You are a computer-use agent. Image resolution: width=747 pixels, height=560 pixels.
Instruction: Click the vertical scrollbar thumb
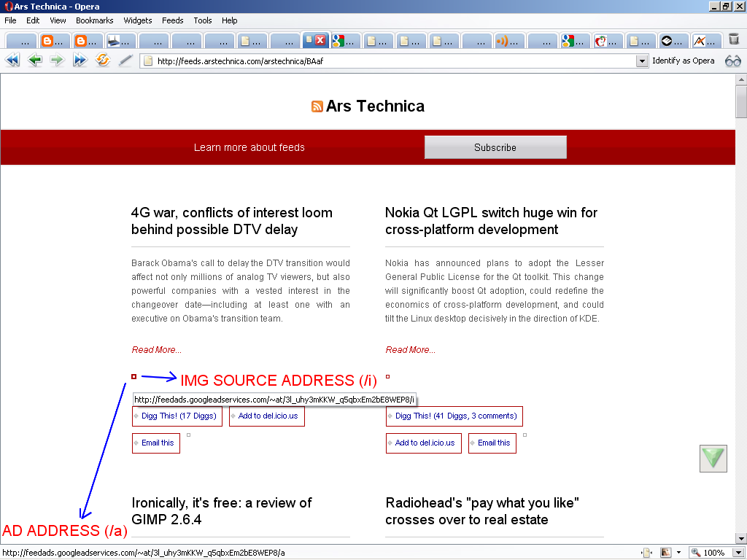741,102
